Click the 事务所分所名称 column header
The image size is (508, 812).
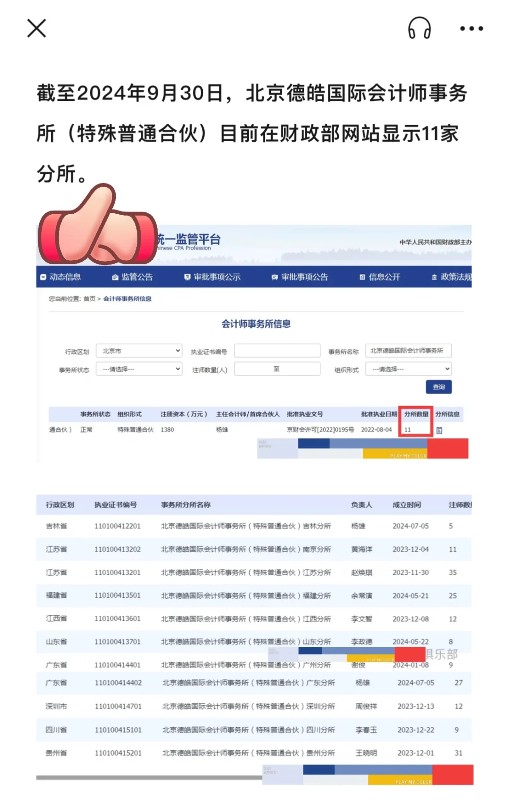coord(186,505)
